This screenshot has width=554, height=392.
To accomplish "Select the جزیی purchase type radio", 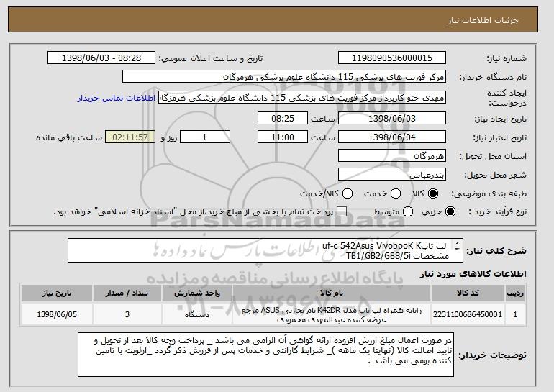I will (450, 211).
